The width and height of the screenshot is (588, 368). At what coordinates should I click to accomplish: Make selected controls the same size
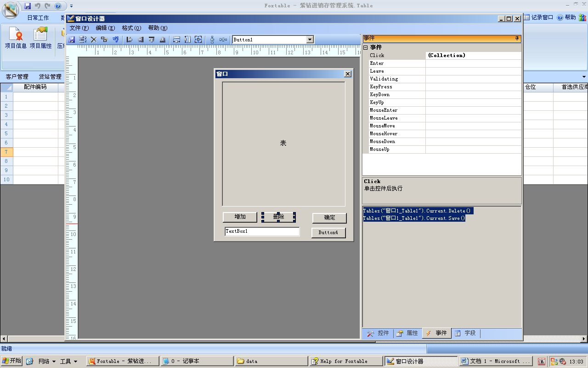pos(198,40)
